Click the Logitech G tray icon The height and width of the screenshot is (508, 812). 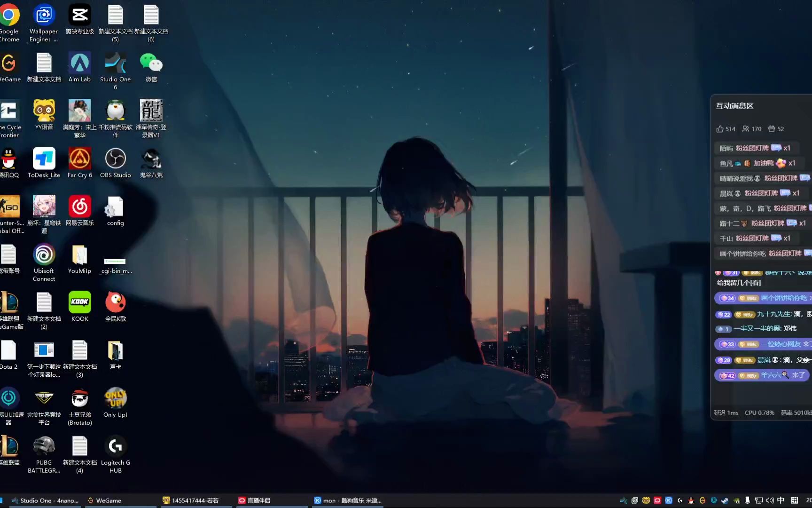(x=680, y=500)
